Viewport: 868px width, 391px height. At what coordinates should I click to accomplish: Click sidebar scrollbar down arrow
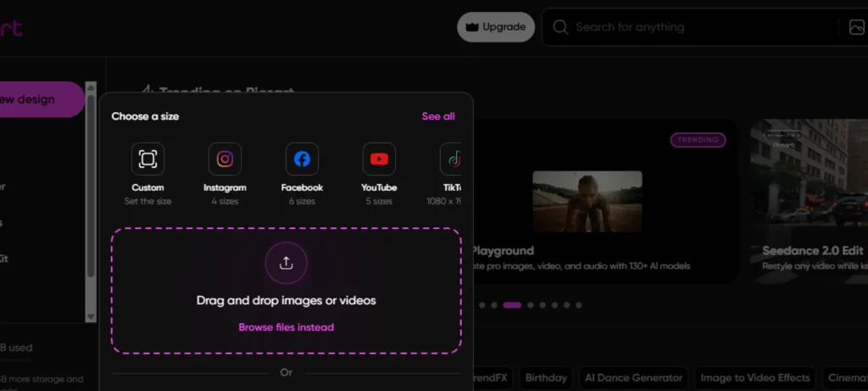(91, 317)
